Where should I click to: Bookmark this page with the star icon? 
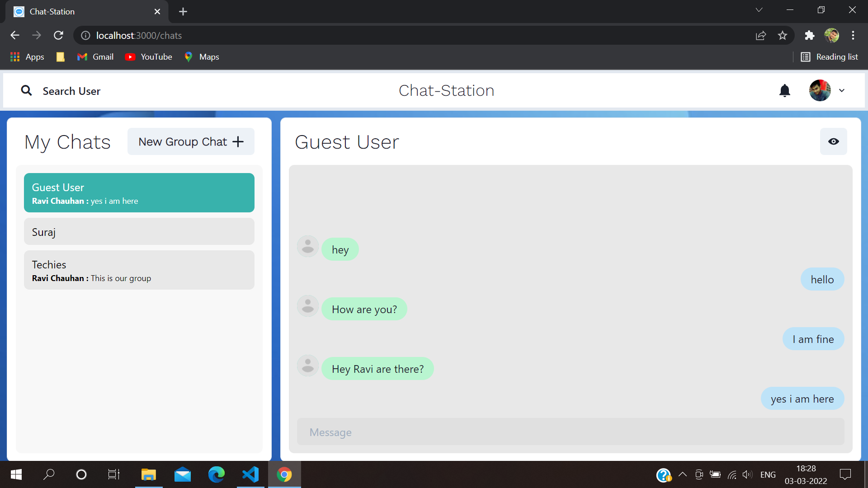(783, 35)
